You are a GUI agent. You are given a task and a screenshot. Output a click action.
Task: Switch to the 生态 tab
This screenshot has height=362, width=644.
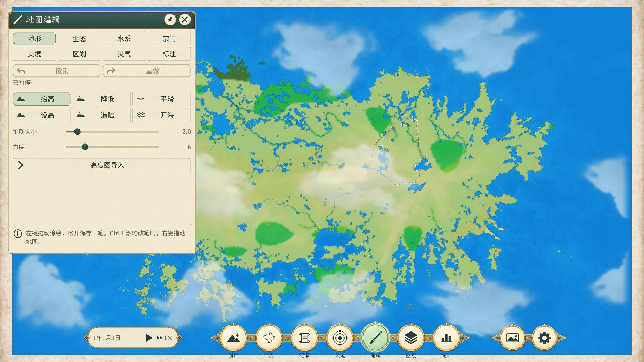coord(79,39)
